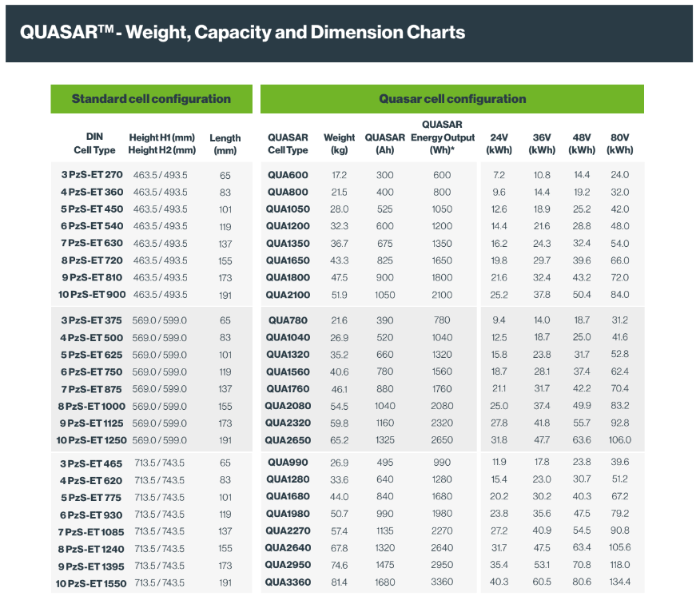The height and width of the screenshot is (604, 700).
Task: Click the "QUA1040" cell type
Action: point(288,337)
